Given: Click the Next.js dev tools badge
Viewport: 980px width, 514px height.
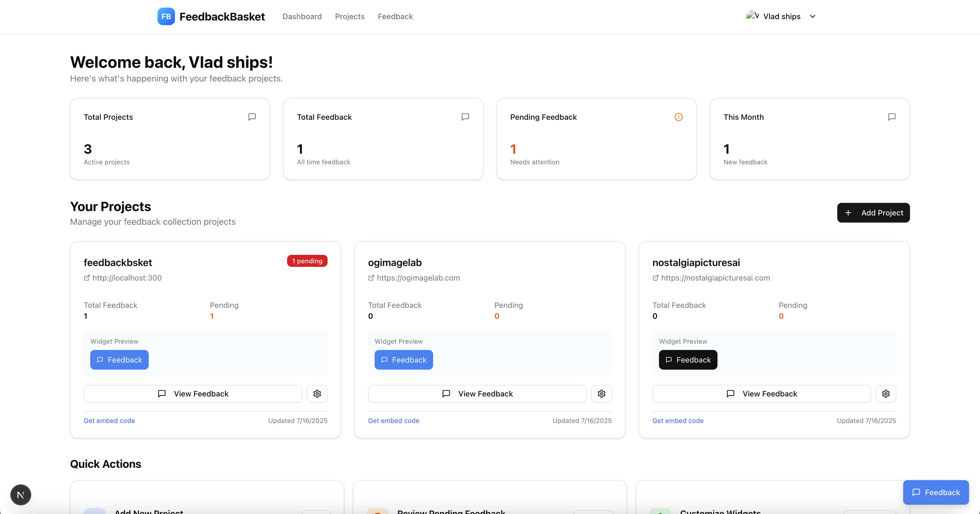Looking at the screenshot, I should tap(21, 495).
